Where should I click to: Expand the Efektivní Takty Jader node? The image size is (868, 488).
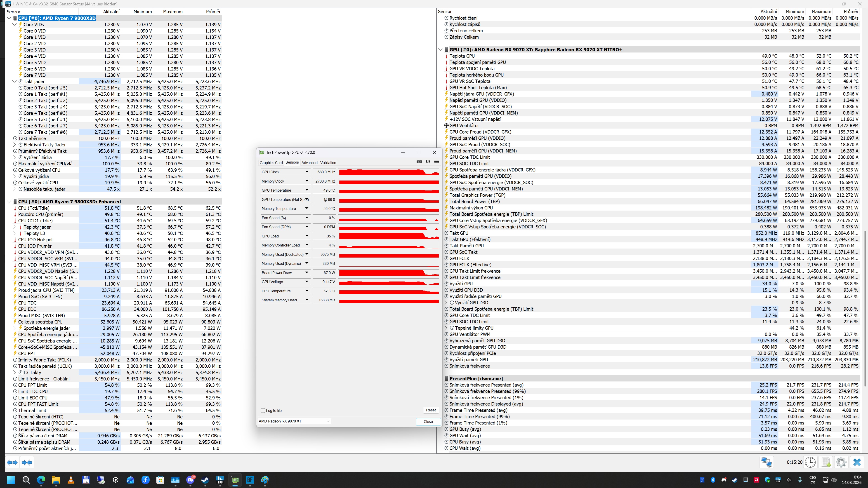coord(14,145)
